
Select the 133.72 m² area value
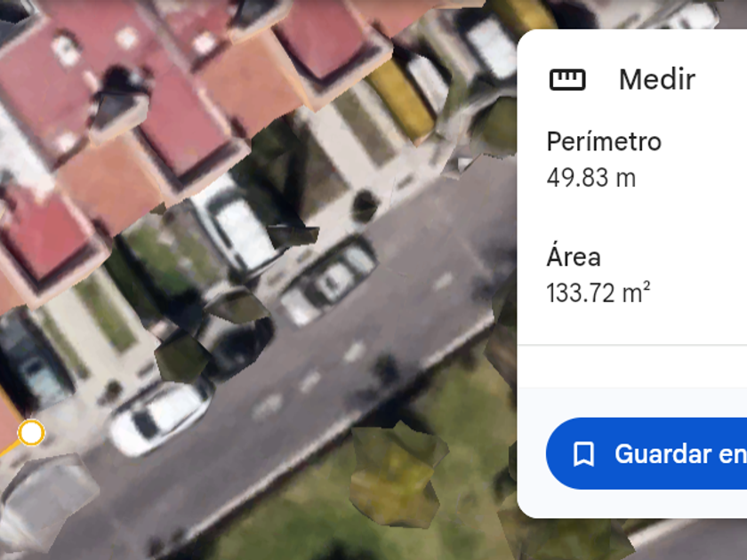coord(598,292)
